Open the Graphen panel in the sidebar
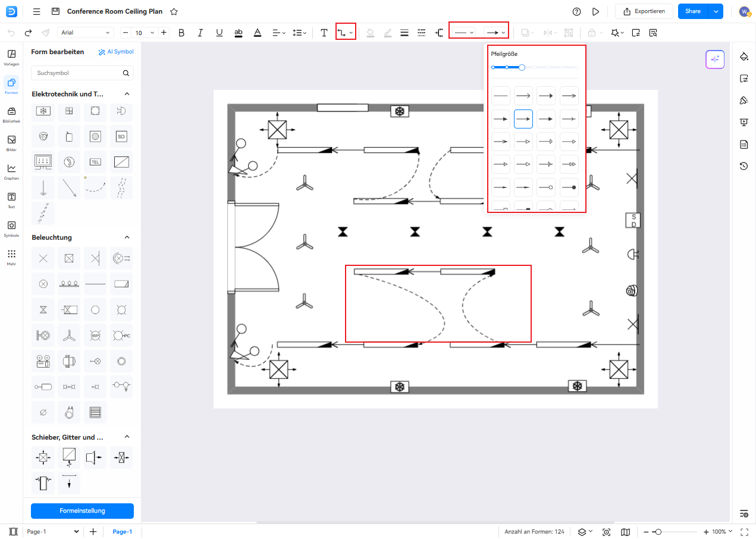Viewport: 756px width, 539px height. (11, 171)
